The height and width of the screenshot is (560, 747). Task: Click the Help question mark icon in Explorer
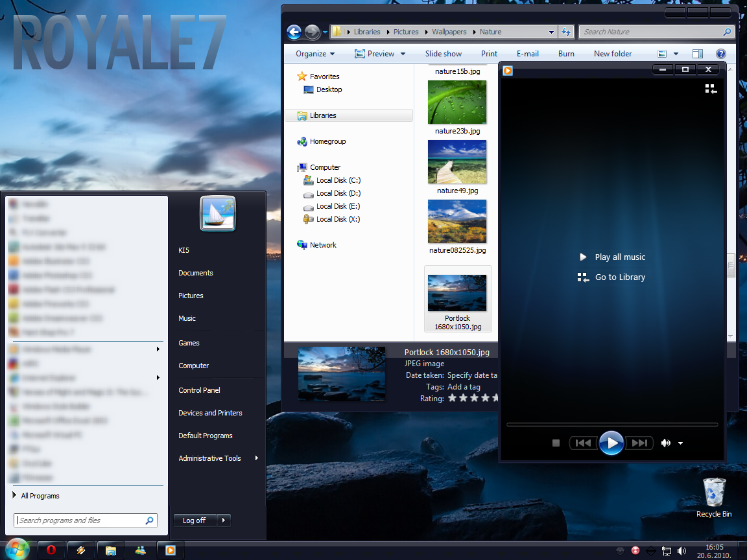coord(720,53)
